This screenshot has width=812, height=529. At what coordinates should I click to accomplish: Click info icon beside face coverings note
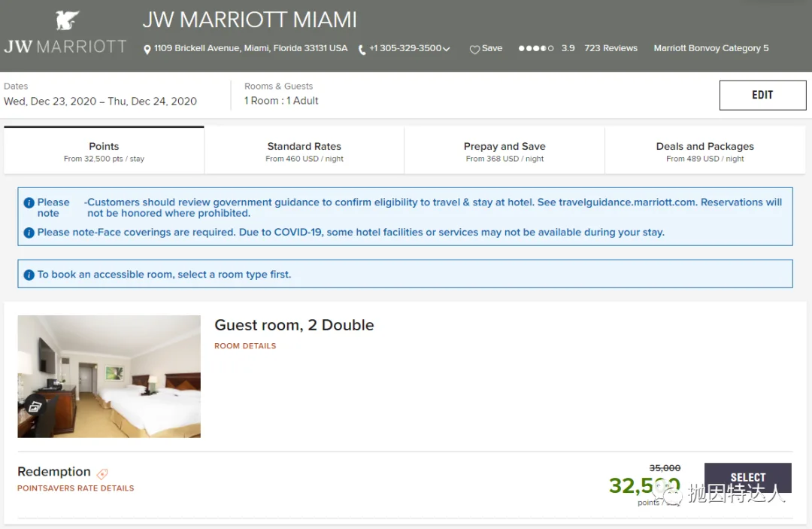pos(29,233)
